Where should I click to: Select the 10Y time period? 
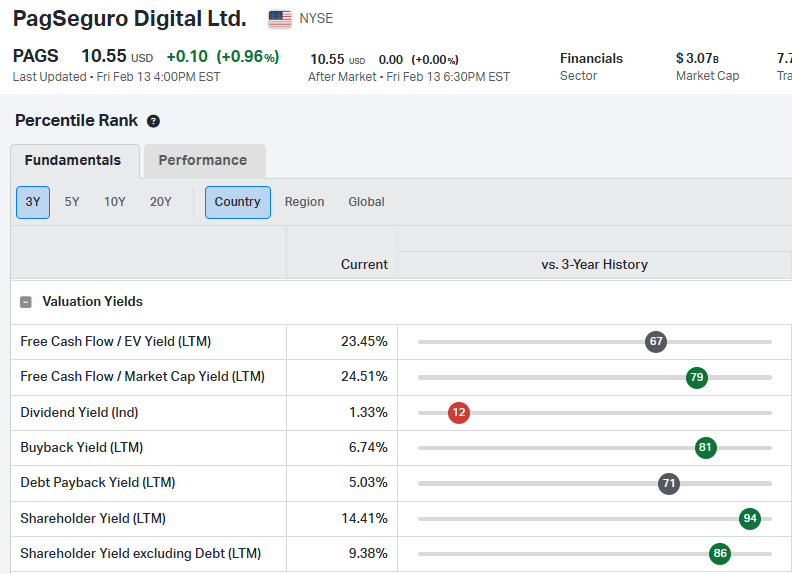coord(115,202)
